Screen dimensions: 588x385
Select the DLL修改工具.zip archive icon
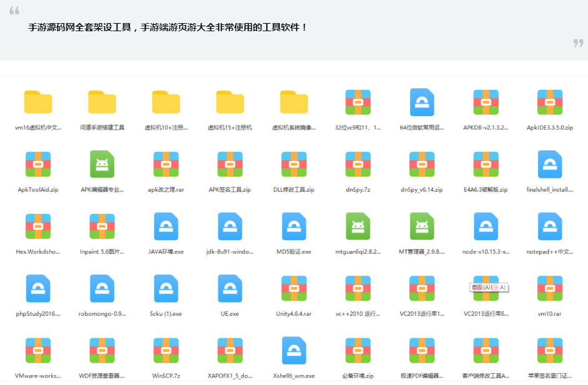[x=294, y=164]
